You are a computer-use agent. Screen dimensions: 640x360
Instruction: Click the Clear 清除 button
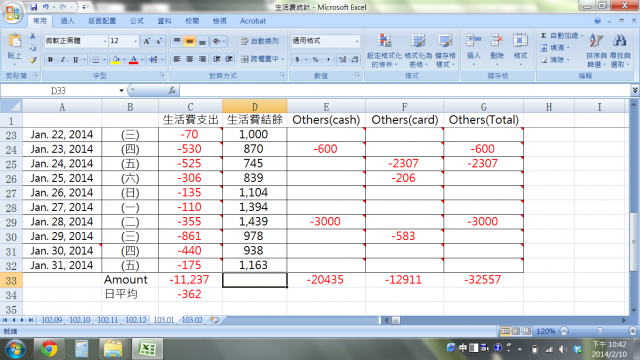tap(555, 60)
